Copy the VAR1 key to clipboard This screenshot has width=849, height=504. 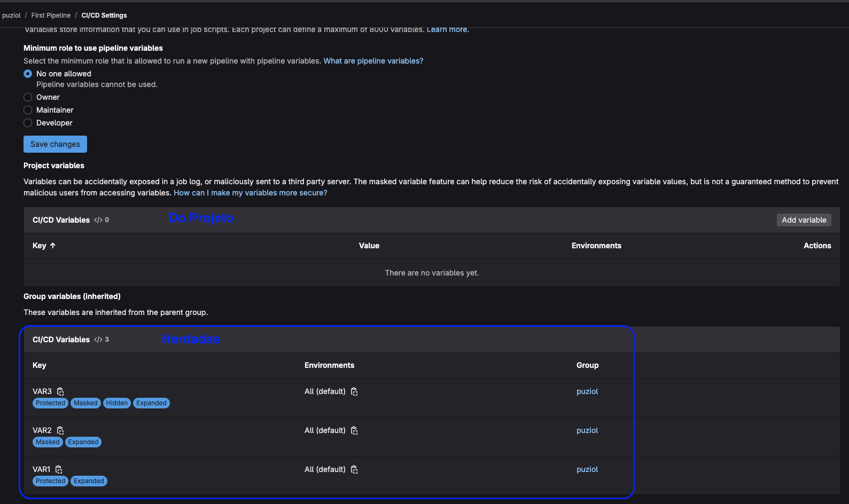(59, 469)
